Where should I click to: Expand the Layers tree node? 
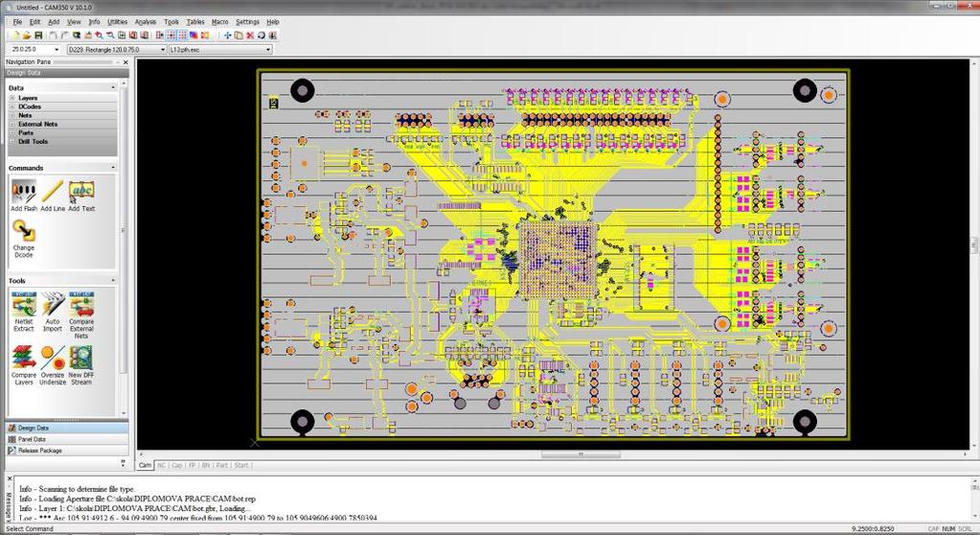click(x=11, y=98)
